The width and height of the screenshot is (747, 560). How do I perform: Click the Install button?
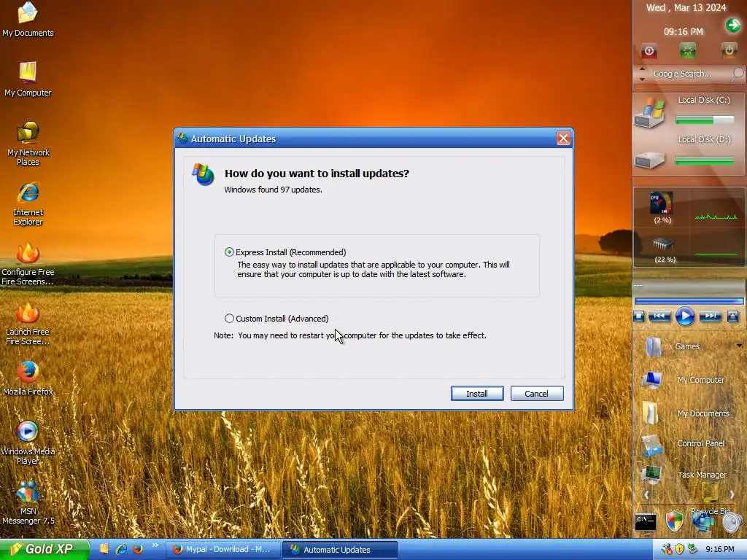(x=477, y=393)
